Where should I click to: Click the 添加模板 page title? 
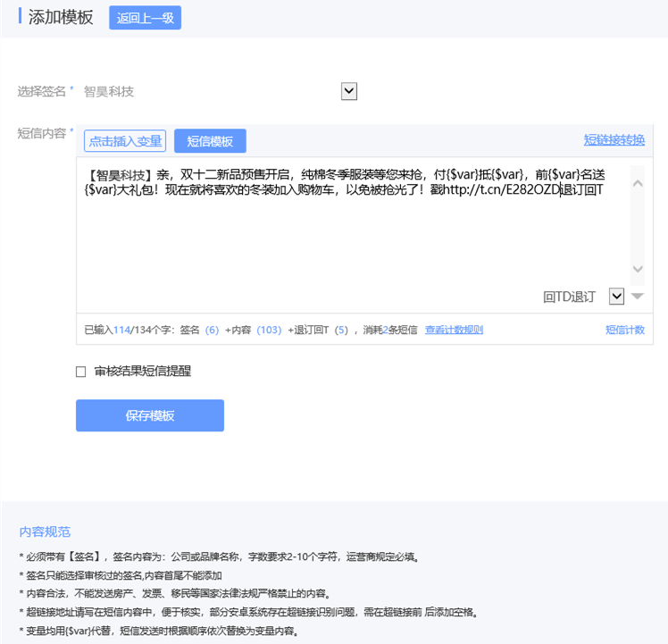[x=61, y=18]
